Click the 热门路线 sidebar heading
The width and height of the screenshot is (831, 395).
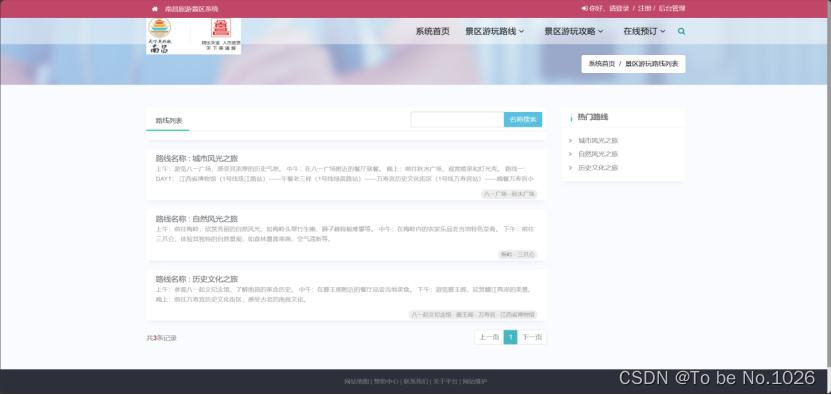593,117
